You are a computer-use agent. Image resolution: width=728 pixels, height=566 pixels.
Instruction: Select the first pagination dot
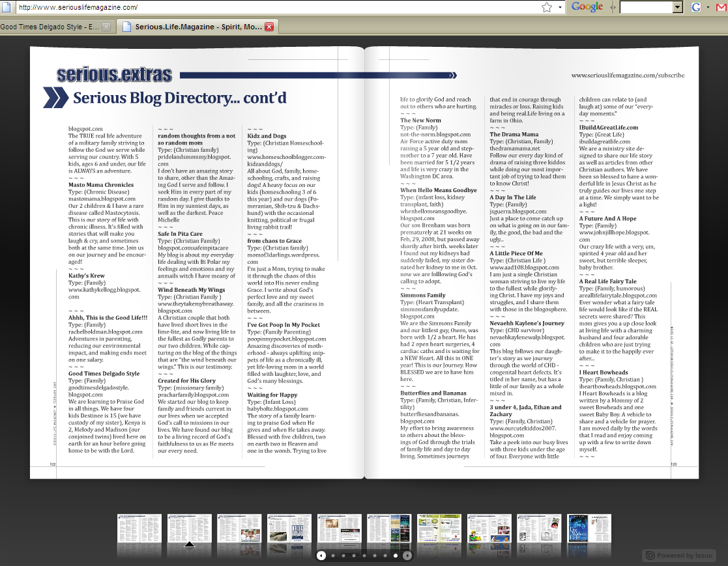333,556
